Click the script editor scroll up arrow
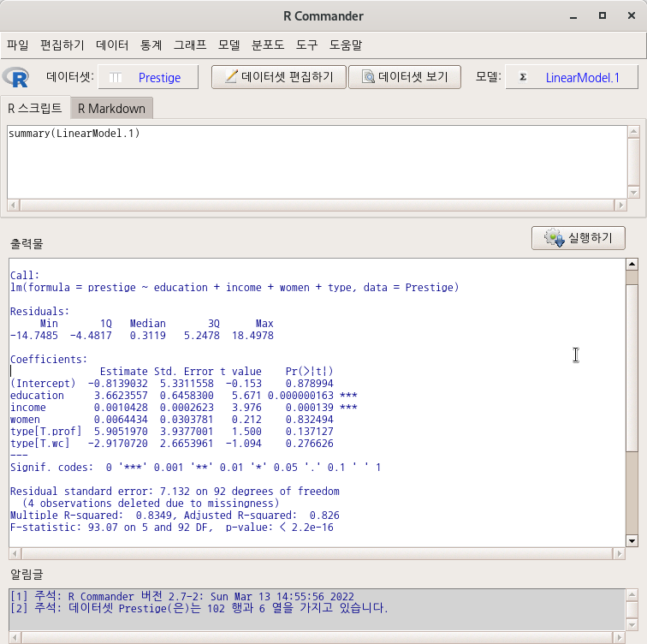Viewport: 647px width, 644px height. [x=633, y=132]
